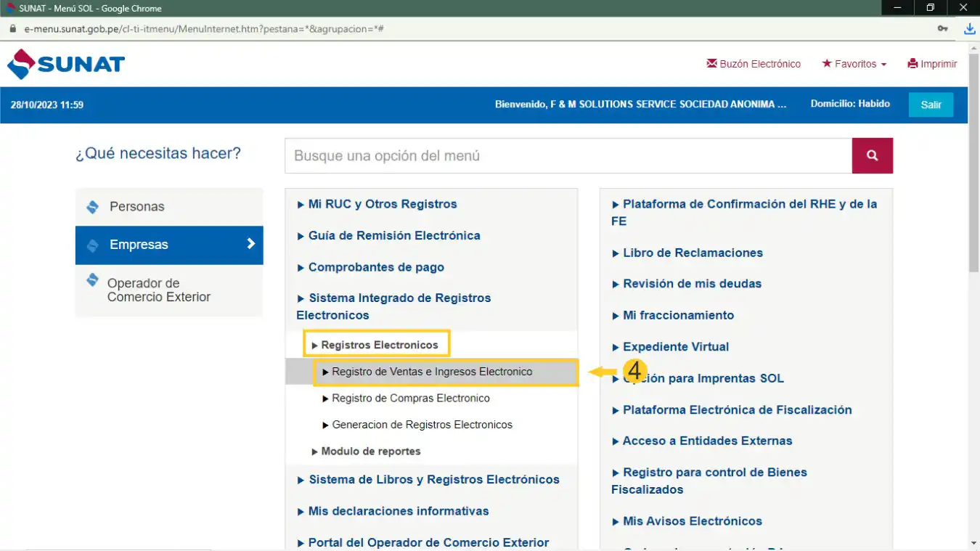Collapse Registros Electronicos submenu
This screenshot has height=551, width=980.
click(379, 345)
